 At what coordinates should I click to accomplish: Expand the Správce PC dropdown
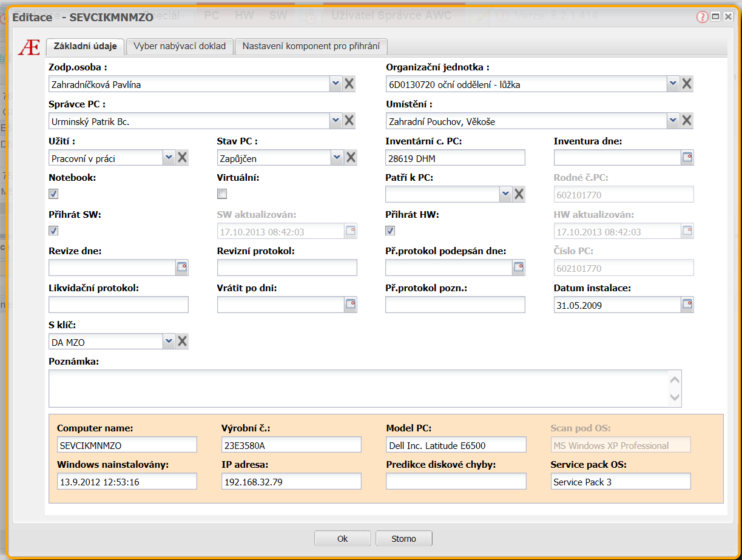336,121
